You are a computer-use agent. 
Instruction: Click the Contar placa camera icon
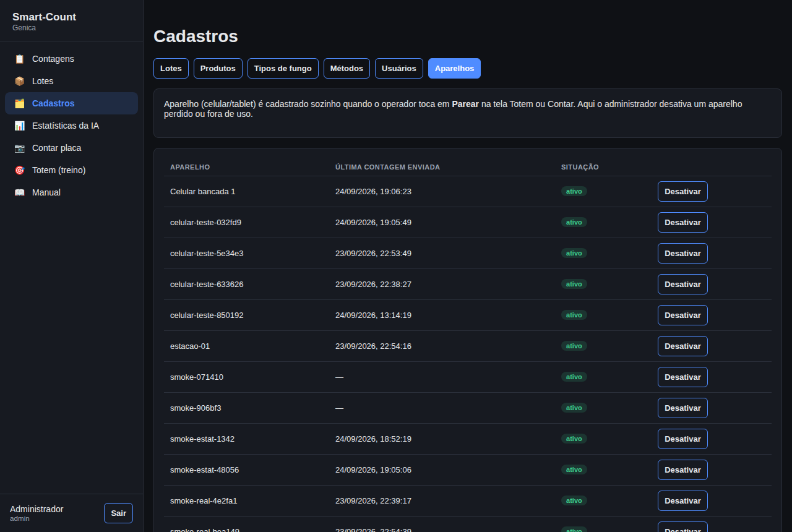pyautogui.click(x=20, y=148)
